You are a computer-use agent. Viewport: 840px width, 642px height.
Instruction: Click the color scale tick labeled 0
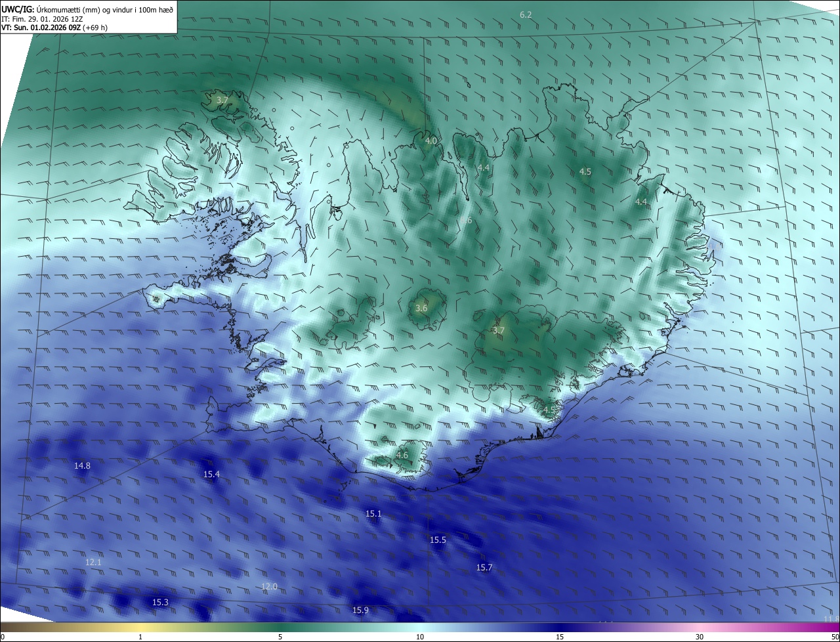coord(3,637)
